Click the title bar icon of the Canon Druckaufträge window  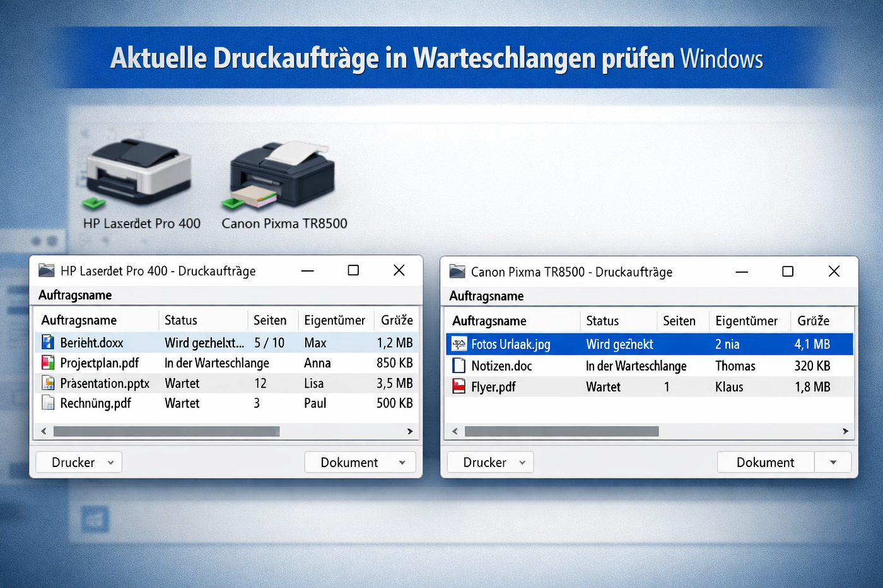pyautogui.click(x=457, y=272)
